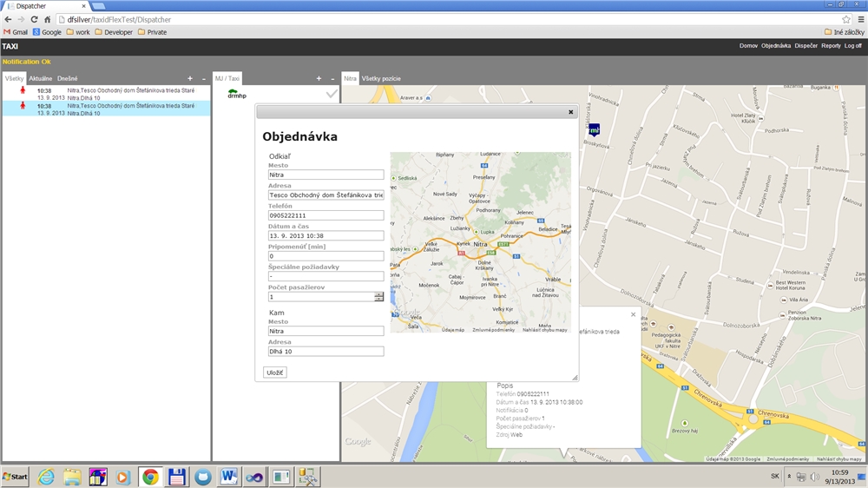Edit the Špeciálne požiadavky field

pos(325,276)
